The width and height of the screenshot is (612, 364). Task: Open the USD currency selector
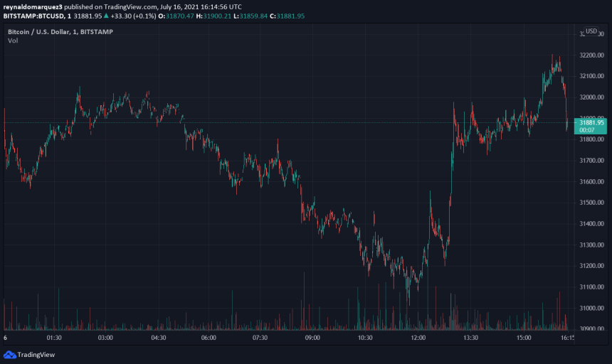(591, 31)
